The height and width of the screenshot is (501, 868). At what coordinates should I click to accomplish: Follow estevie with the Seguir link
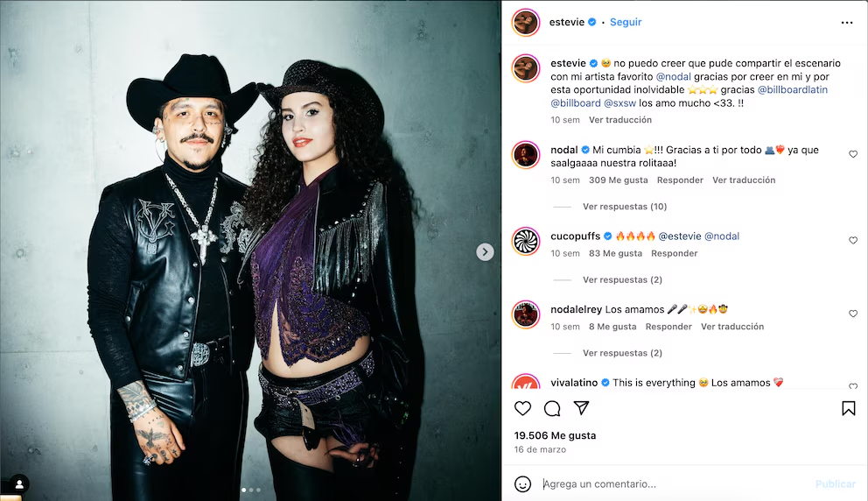626,22
